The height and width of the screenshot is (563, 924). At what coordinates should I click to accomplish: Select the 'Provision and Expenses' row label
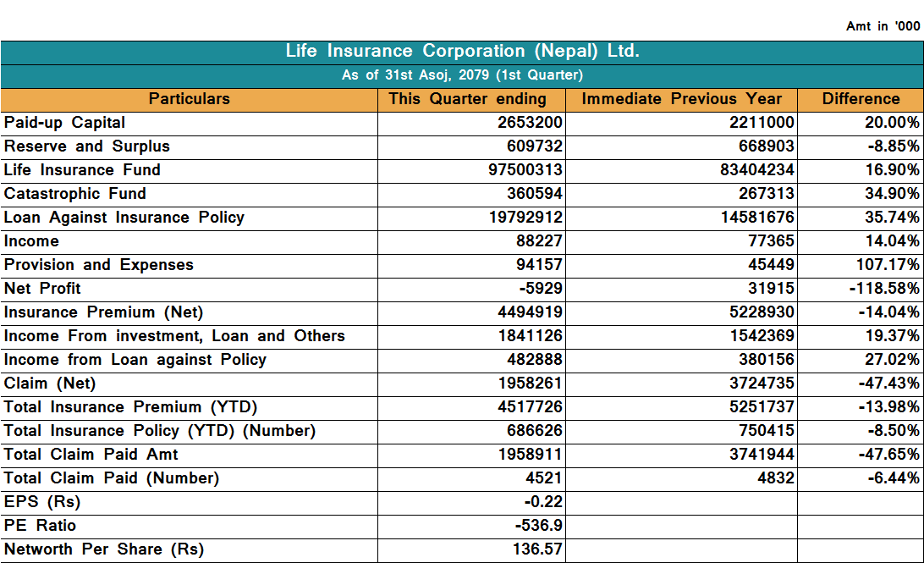coord(98,265)
